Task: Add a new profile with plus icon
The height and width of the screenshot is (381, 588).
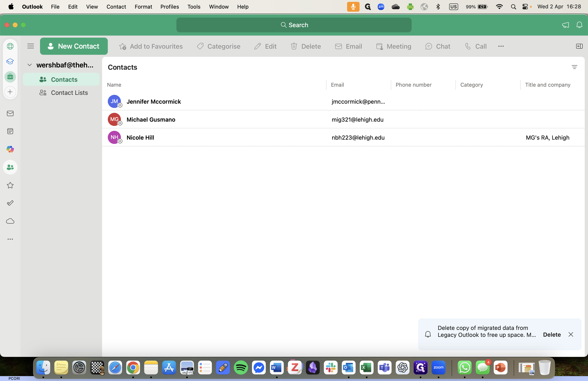Action: point(10,92)
